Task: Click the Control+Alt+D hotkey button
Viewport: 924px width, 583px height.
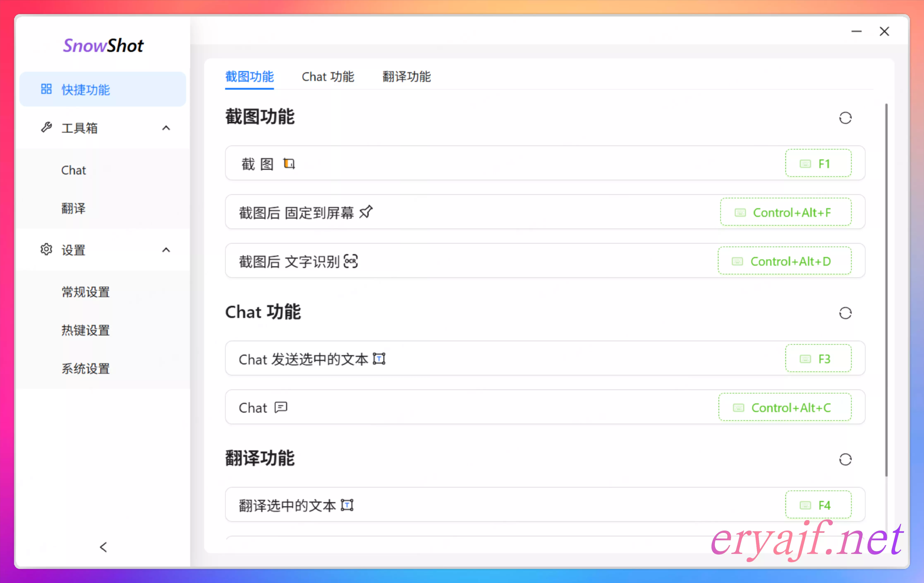Action: click(x=784, y=261)
